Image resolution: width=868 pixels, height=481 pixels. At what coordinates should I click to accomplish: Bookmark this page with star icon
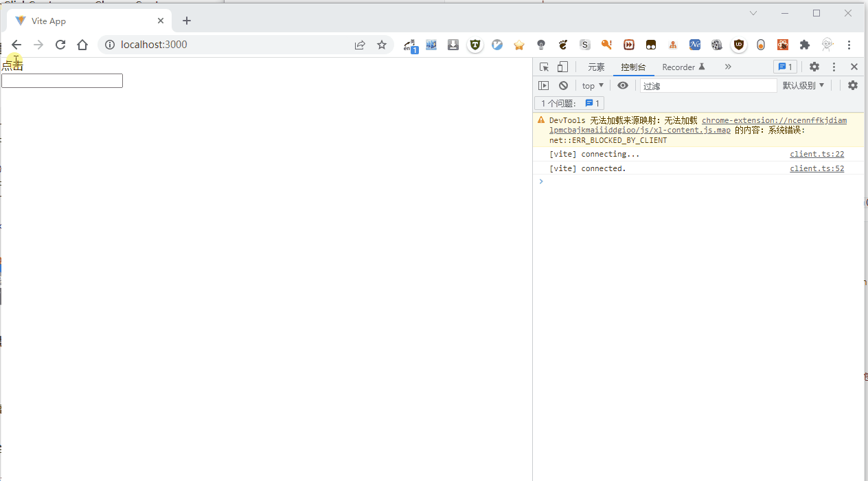pos(382,45)
